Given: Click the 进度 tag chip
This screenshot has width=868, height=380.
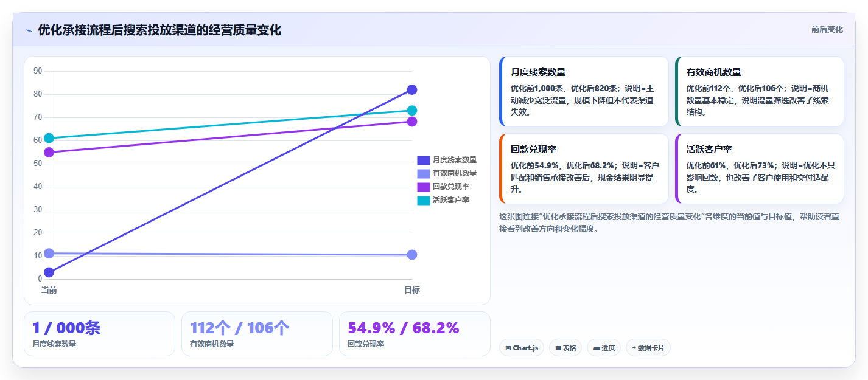Looking at the screenshot, I should 604,348.
